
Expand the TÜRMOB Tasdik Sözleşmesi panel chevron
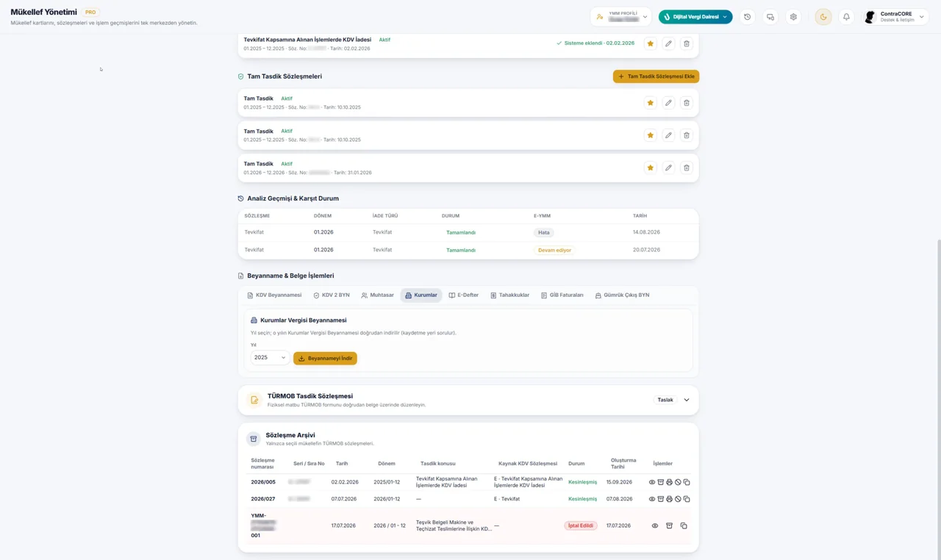pyautogui.click(x=687, y=400)
